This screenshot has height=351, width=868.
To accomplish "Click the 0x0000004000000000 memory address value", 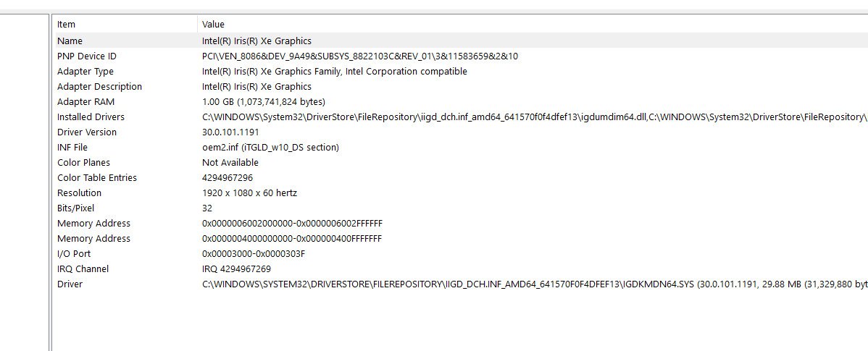I will tap(292, 239).
